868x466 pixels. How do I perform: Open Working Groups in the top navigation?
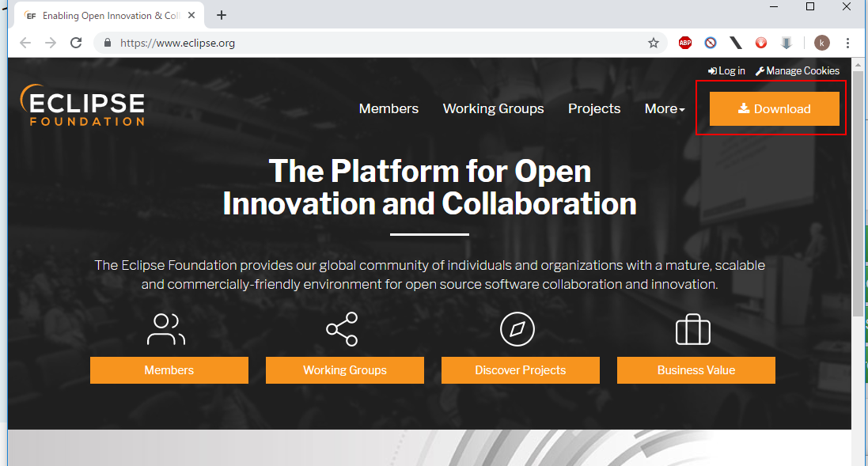coord(493,109)
